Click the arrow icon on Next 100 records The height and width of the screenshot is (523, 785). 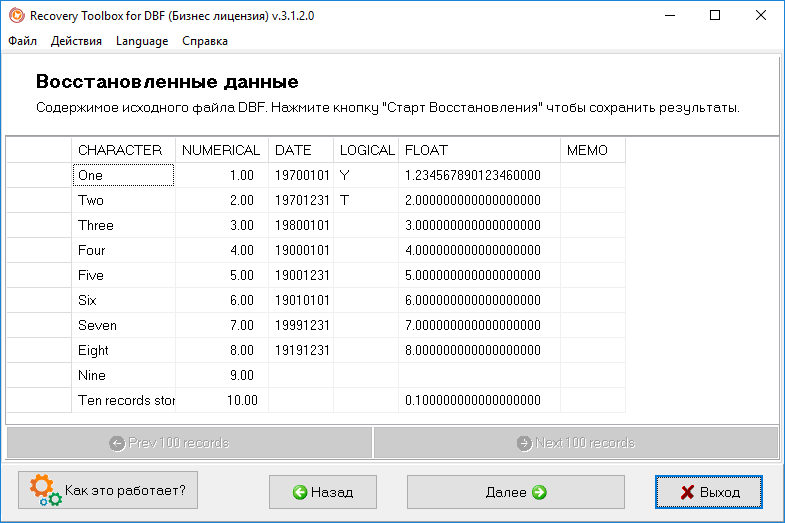click(524, 443)
